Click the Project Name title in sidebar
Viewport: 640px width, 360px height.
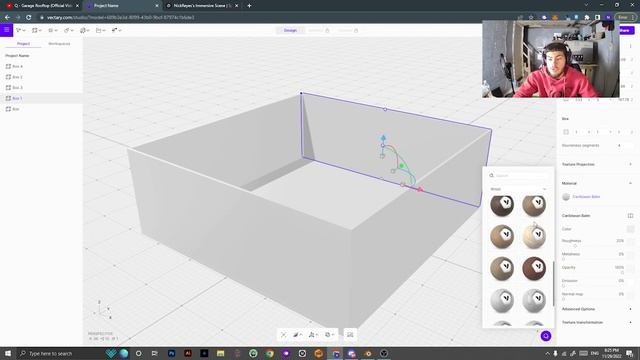coord(17,56)
